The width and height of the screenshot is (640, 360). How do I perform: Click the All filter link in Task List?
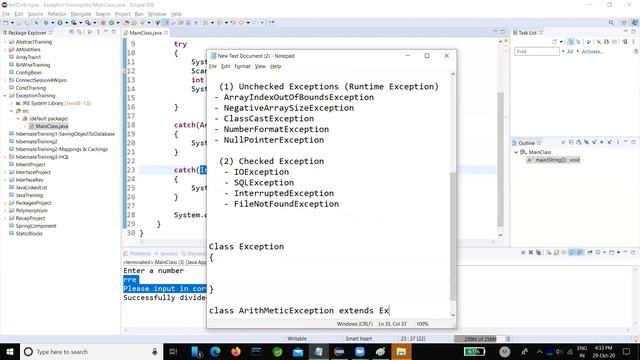pos(570,52)
